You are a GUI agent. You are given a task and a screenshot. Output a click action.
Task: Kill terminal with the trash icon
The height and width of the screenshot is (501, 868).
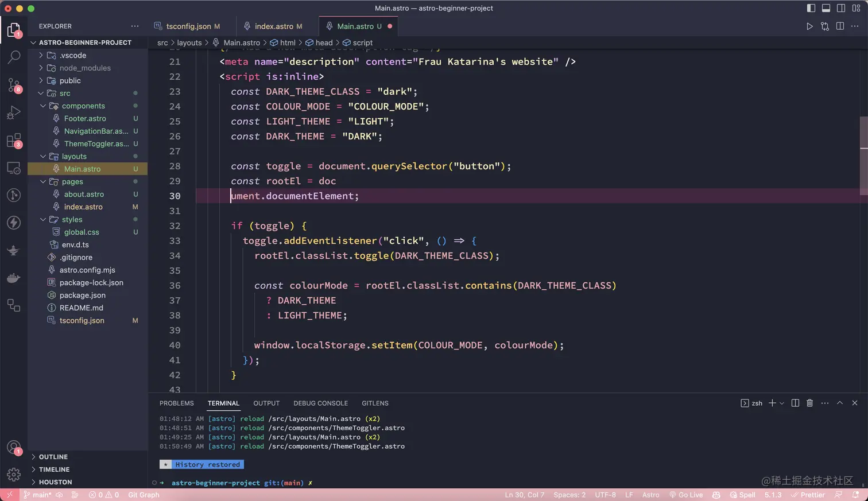[810, 403]
